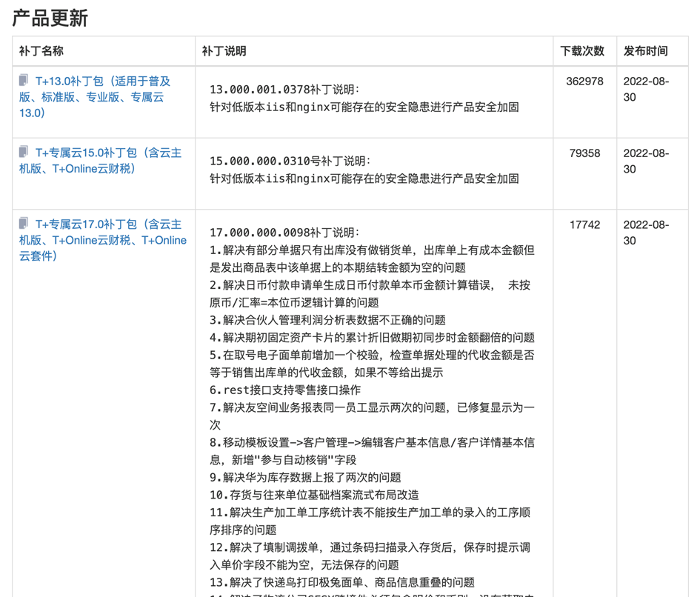The height and width of the screenshot is (597, 700).
Task: Click item 6 rest接口支持零售接口操作
Action: coord(285,390)
